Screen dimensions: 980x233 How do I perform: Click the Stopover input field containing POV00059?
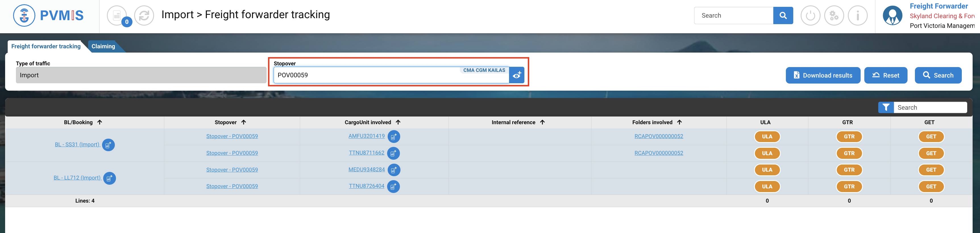[365, 75]
